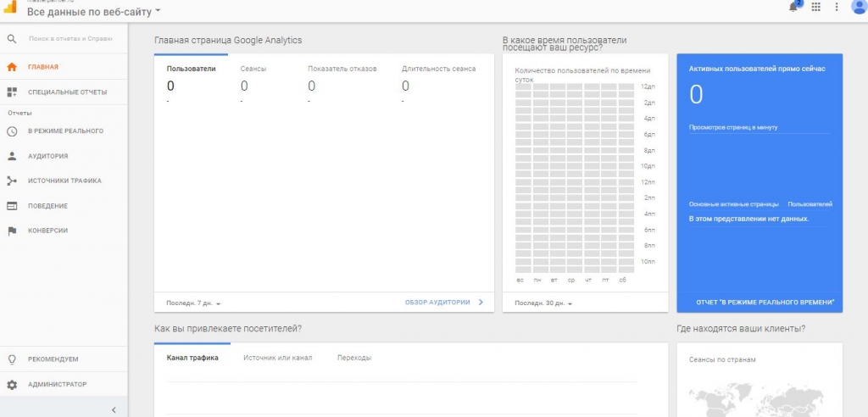Click the 12дп hour label on heatmap
The width and height of the screenshot is (868, 417).
pos(648,87)
